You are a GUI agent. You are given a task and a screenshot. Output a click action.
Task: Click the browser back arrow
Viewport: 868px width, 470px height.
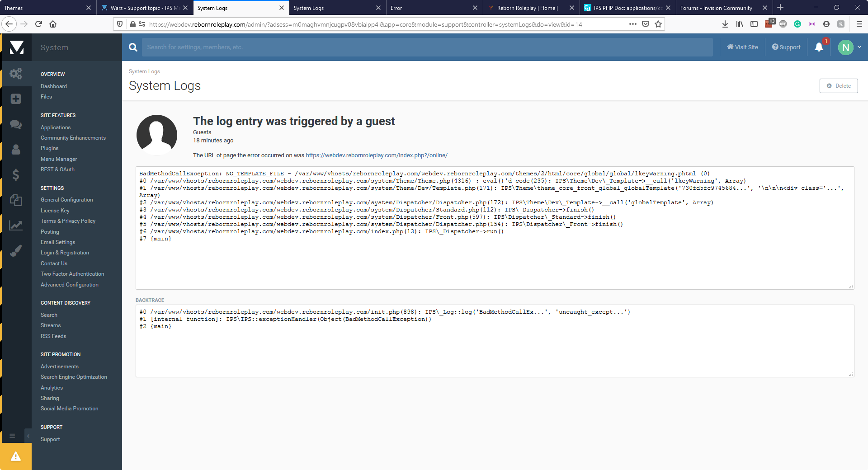pyautogui.click(x=9, y=24)
